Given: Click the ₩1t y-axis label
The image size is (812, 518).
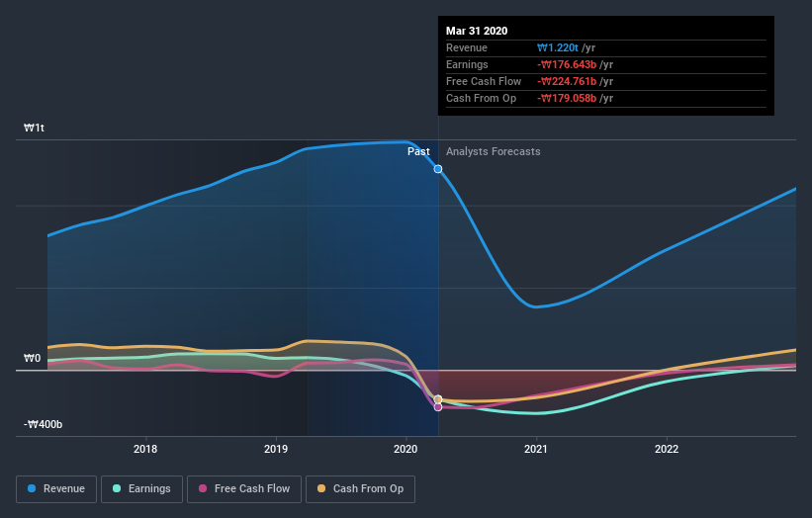Looking at the screenshot, I should pos(35,128).
